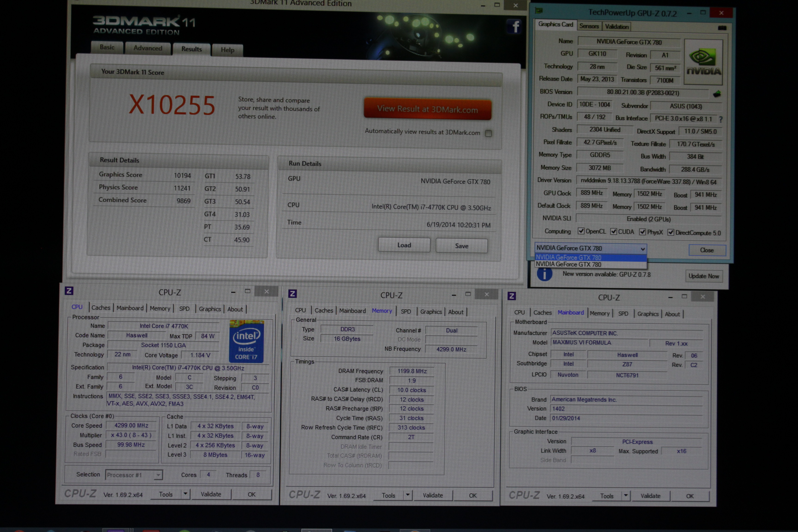Click the CPU-Z app icon in Memory window
Screen dimensions: 798x532
point(293,294)
